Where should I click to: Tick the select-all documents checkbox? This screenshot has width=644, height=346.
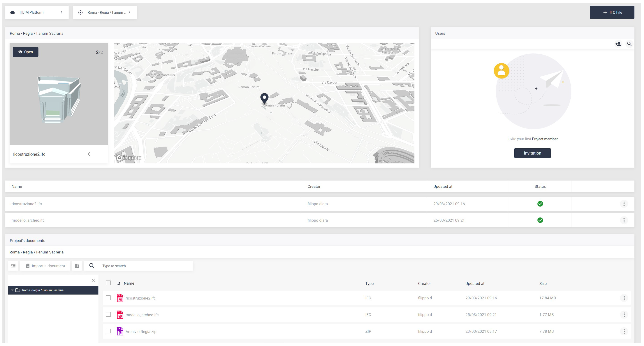click(x=108, y=283)
